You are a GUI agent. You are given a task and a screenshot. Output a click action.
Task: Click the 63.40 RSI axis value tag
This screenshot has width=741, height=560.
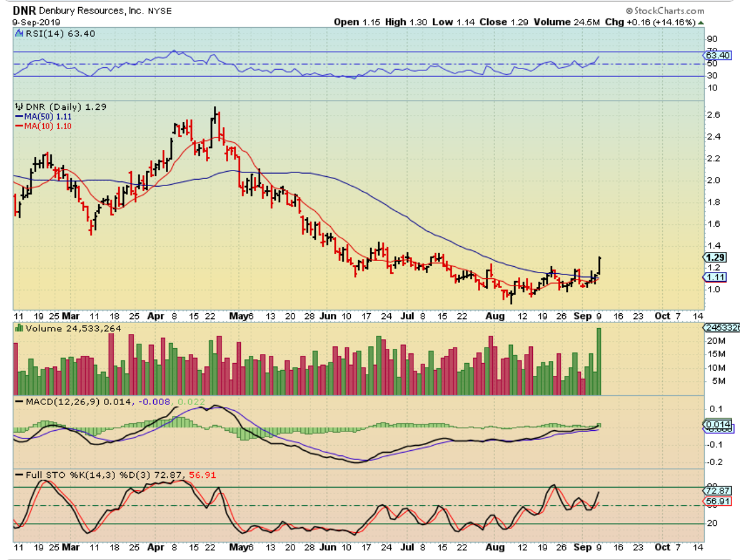coord(718,56)
